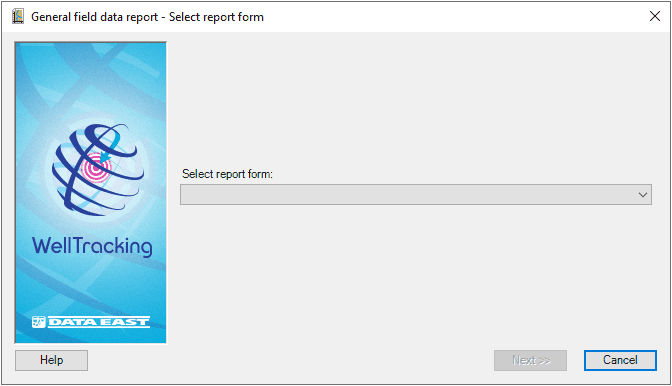Click the empty gray area above the label

(x=416, y=103)
